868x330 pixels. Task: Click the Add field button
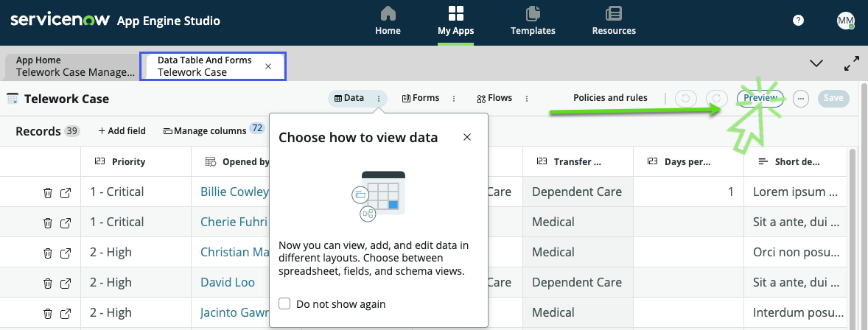coord(122,131)
